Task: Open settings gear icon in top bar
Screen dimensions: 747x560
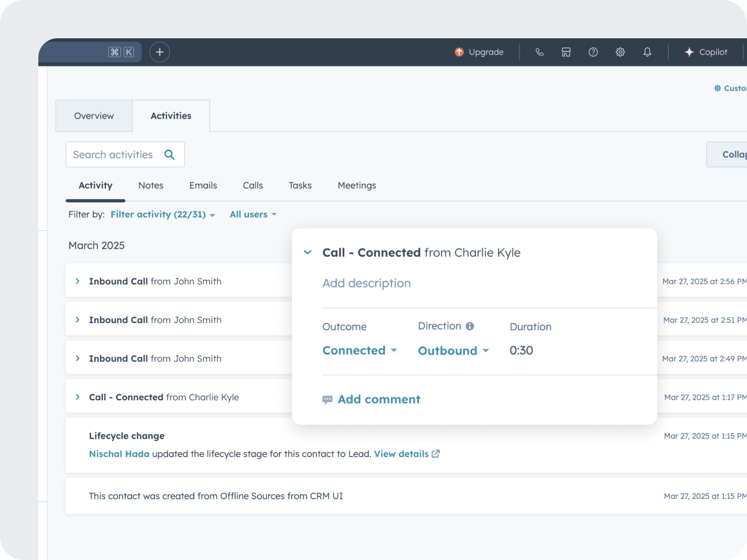Action: click(x=620, y=52)
